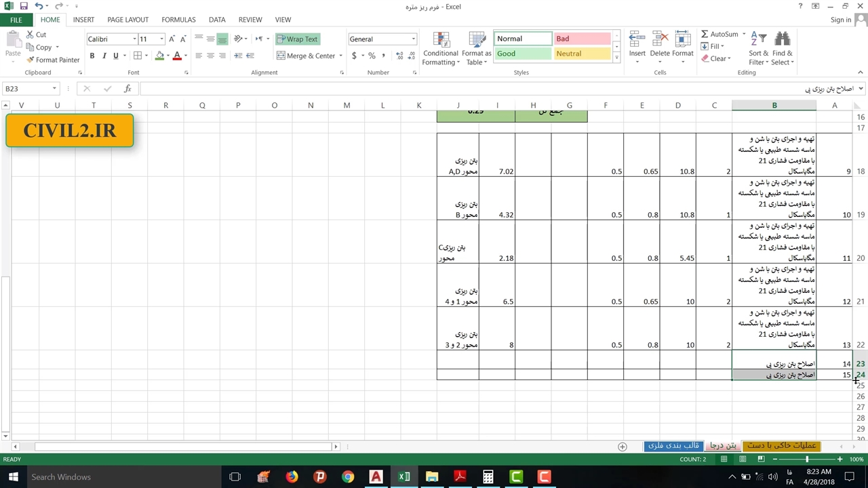Viewport: 868px width, 488px height.
Task: Click the Format as Table icon
Action: tap(477, 39)
